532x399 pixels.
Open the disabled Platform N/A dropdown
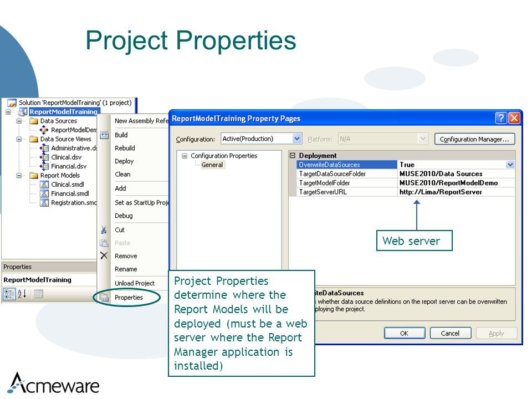click(422, 139)
